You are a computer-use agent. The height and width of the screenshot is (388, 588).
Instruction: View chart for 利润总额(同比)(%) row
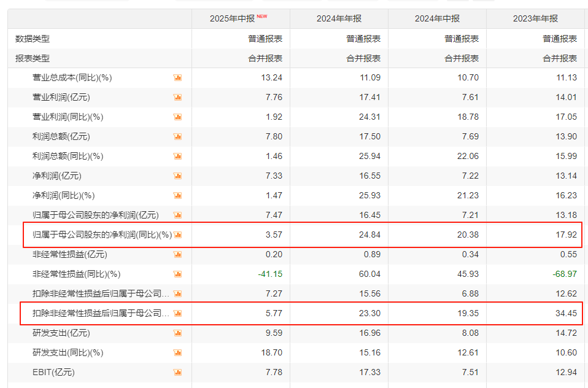tap(178, 157)
